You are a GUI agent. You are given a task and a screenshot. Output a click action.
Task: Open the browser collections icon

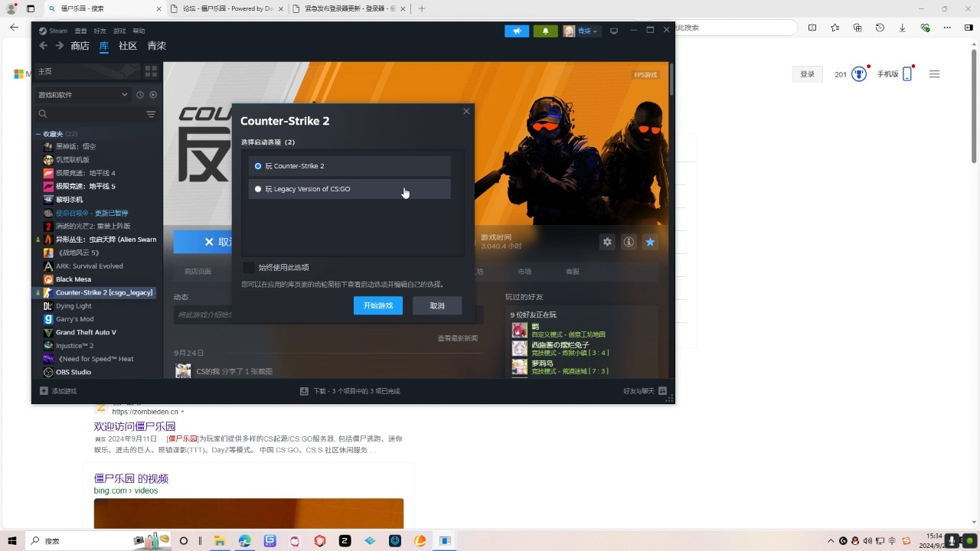857,28
